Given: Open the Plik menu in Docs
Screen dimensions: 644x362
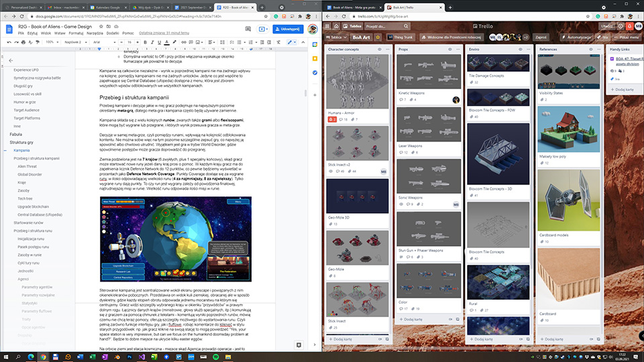Looking at the screenshot, I should click(21, 34).
